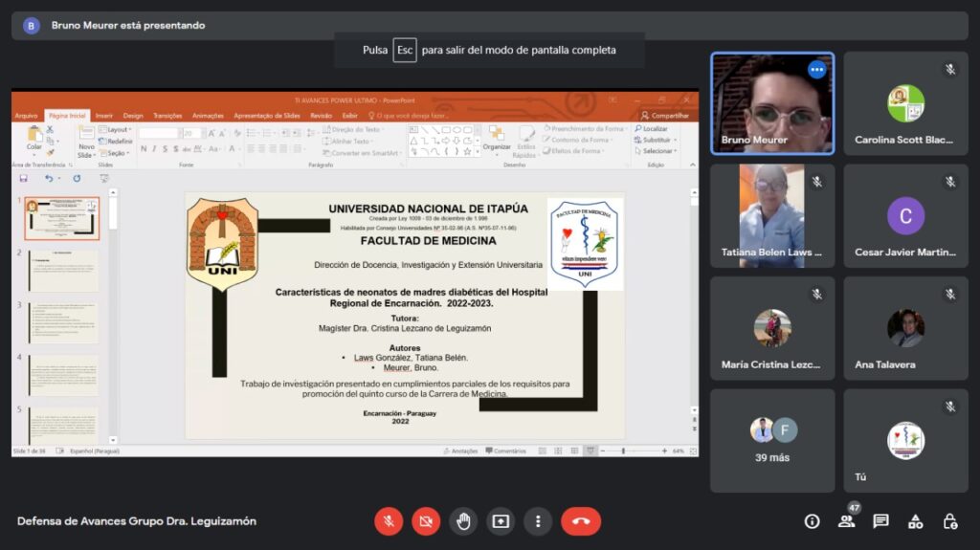Click the '39 más' participants tile
Image resolution: width=980 pixels, height=550 pixels.
point(772,440)
